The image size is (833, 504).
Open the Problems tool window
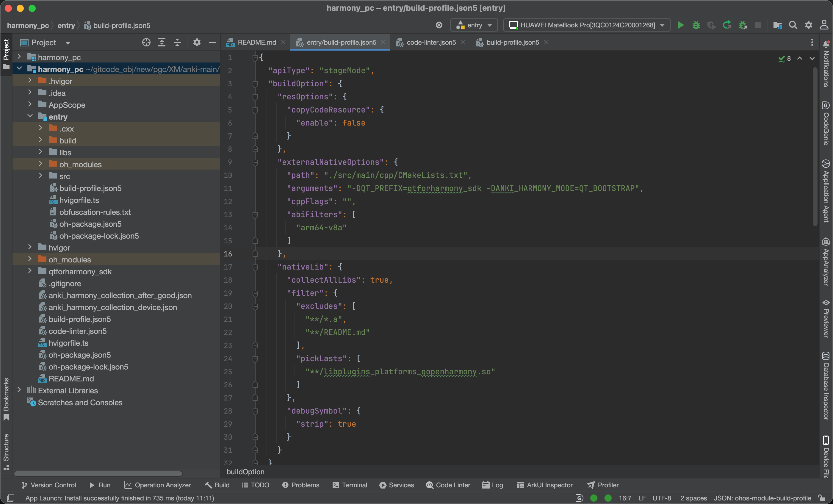tap(300, 485)
